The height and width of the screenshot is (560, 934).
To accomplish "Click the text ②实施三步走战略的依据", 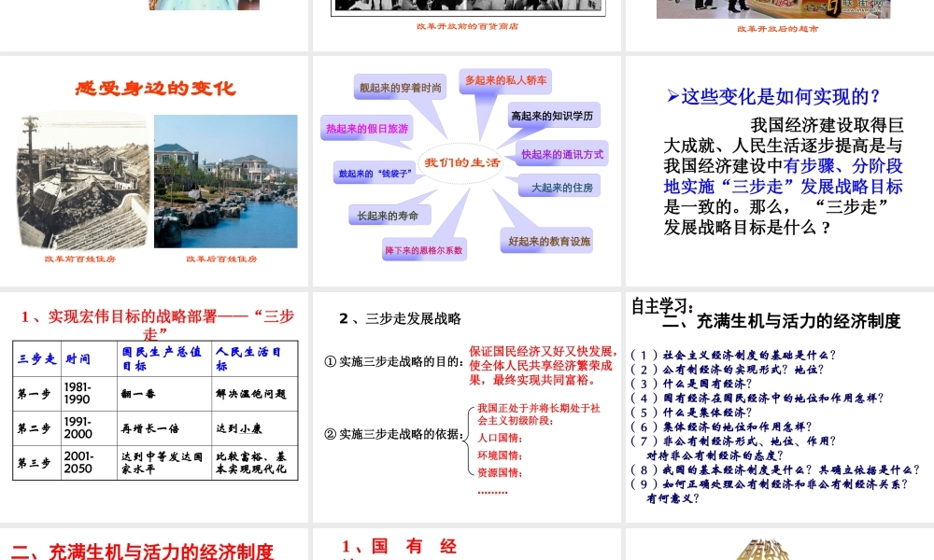I will tap(394, 434).
